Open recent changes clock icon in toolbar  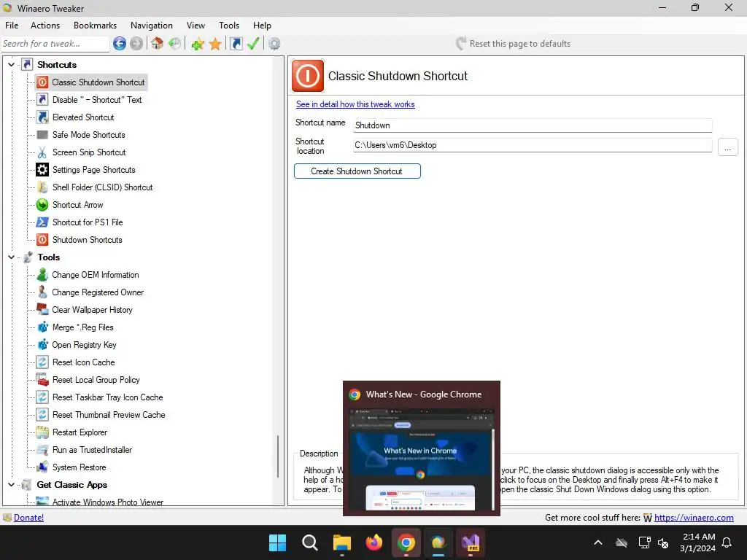click(x=174, y=44)
